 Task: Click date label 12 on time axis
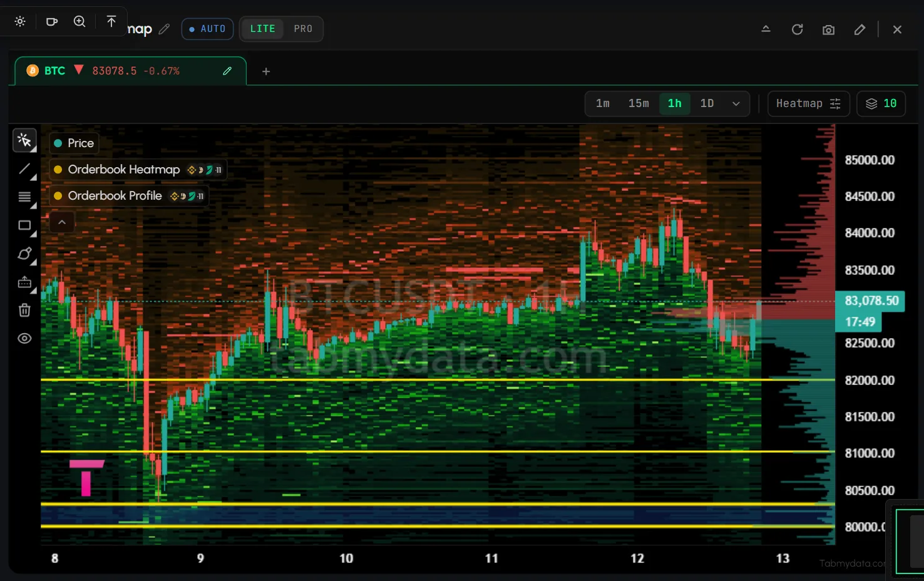(637, 558)
